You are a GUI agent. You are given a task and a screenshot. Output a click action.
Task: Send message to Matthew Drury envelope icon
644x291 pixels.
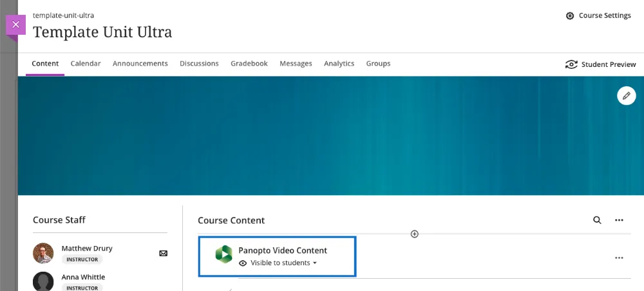click(x=163, y=253)
